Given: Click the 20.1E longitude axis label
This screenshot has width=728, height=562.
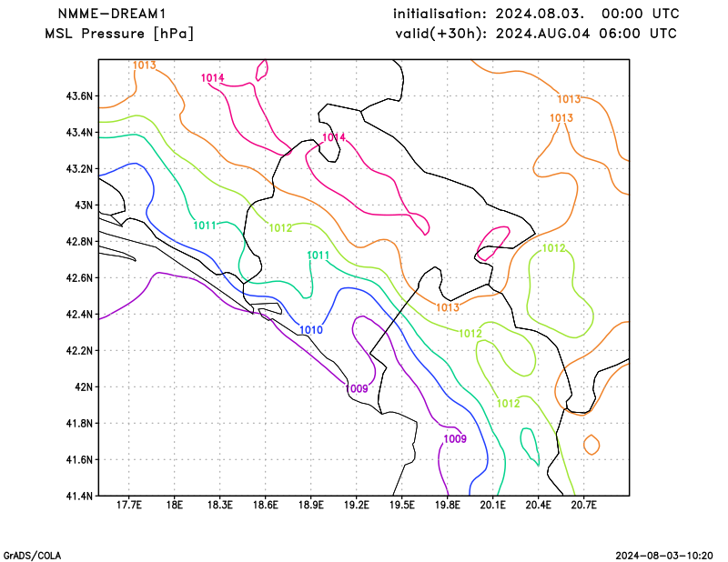Looking at the screenshot, I should 492,505.
